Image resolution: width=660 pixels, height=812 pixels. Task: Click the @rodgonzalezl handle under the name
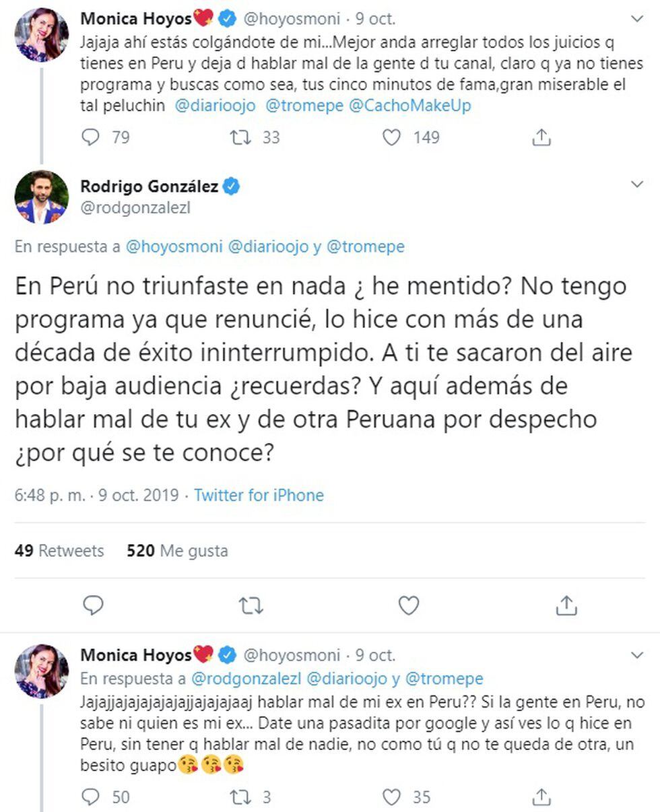[x=135, y=208]
